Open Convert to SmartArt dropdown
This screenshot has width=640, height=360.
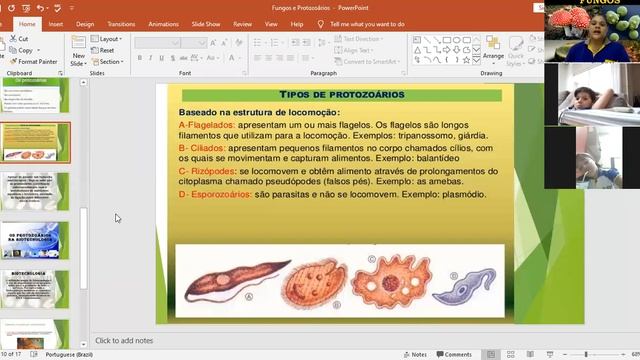coord(367,62)
